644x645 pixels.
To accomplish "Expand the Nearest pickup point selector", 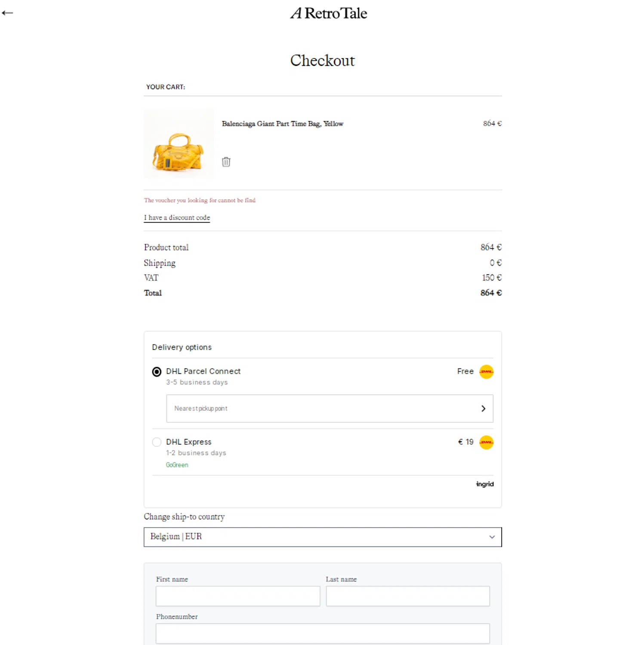I will coord(330,408).
